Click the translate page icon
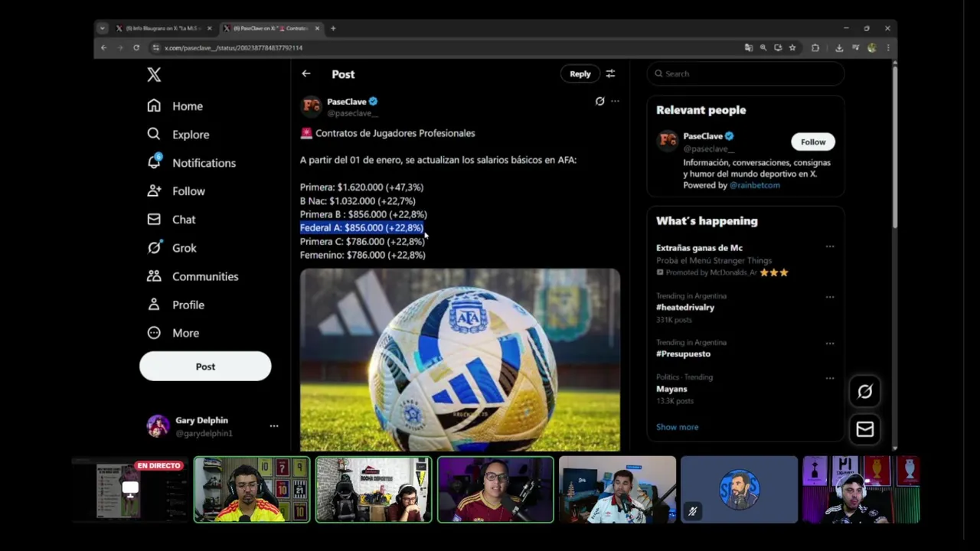 (749, 47)
